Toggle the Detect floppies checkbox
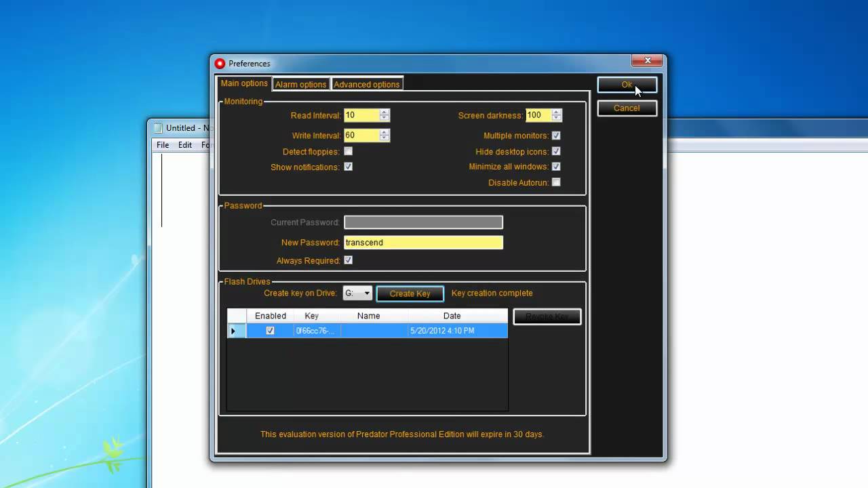This screenshot has width=868, height=488. click(x=348, y=151)
